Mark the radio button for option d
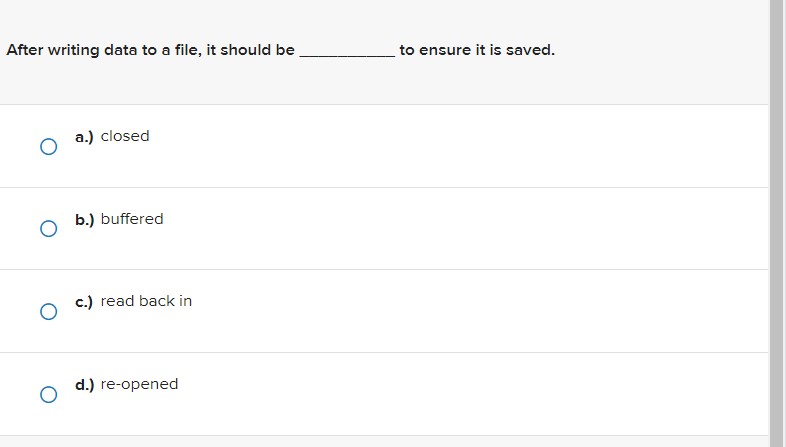Screen dimensions: 786x447 tap(47, 394)
